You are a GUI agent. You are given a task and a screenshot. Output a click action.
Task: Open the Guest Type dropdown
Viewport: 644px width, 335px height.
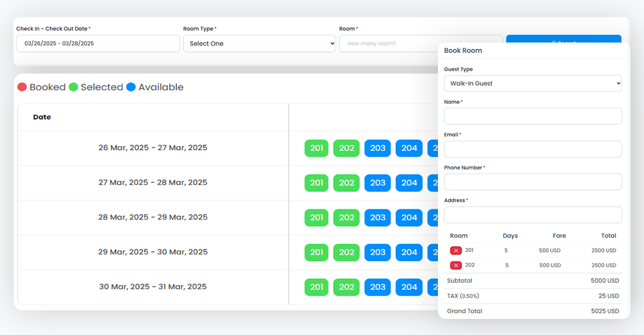tap(533, 84)
